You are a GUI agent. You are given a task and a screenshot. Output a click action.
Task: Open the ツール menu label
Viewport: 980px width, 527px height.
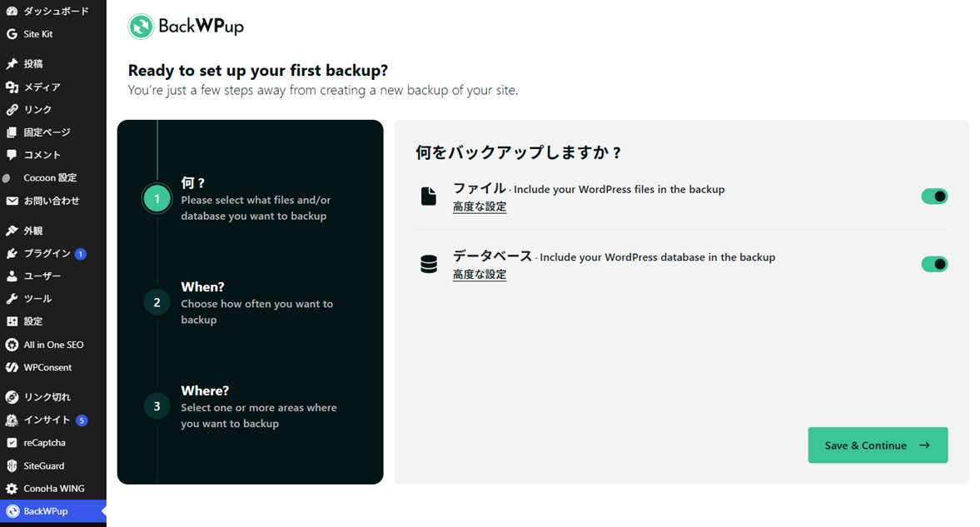(37, 299)
